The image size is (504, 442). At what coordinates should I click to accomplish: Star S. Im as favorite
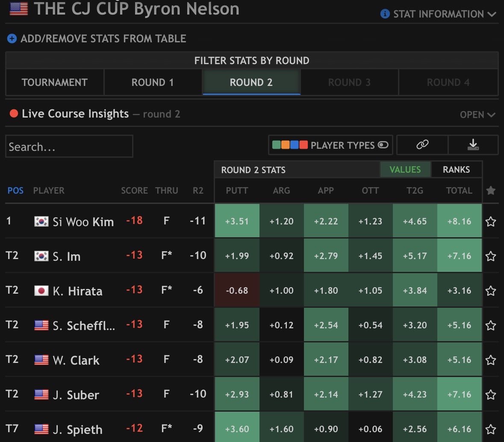[x=490, y=256]
